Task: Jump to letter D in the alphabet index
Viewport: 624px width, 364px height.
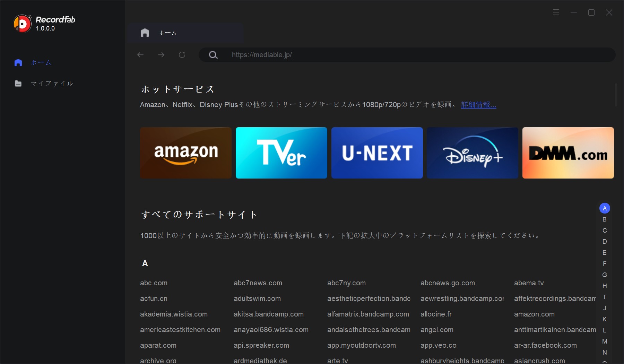Action: [x=605, y=242]
